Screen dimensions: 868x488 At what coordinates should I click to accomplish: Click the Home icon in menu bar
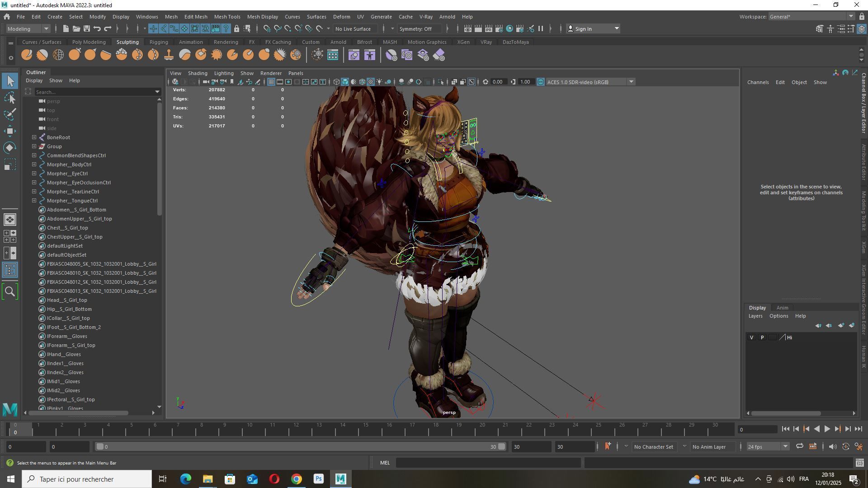(x=7, y=17)
